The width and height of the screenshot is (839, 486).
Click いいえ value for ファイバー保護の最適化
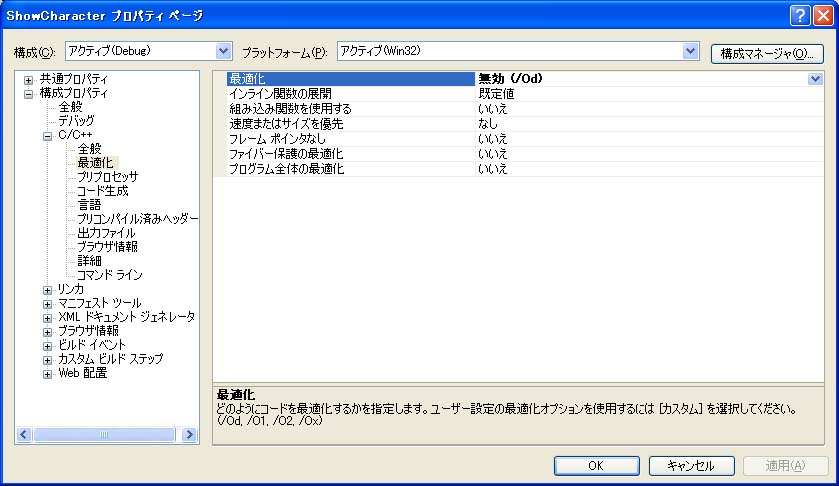click(493, 154)
